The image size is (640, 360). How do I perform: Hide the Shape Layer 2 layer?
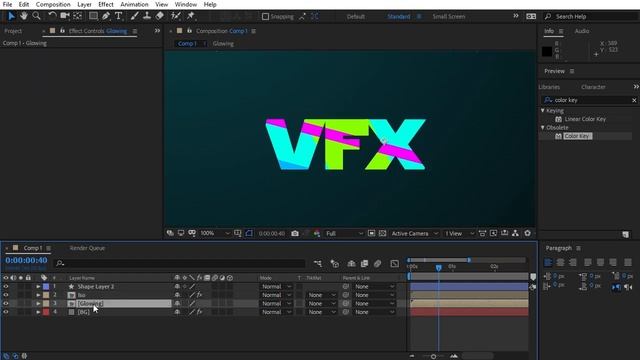pyautogui.click(x=6, y=287)
